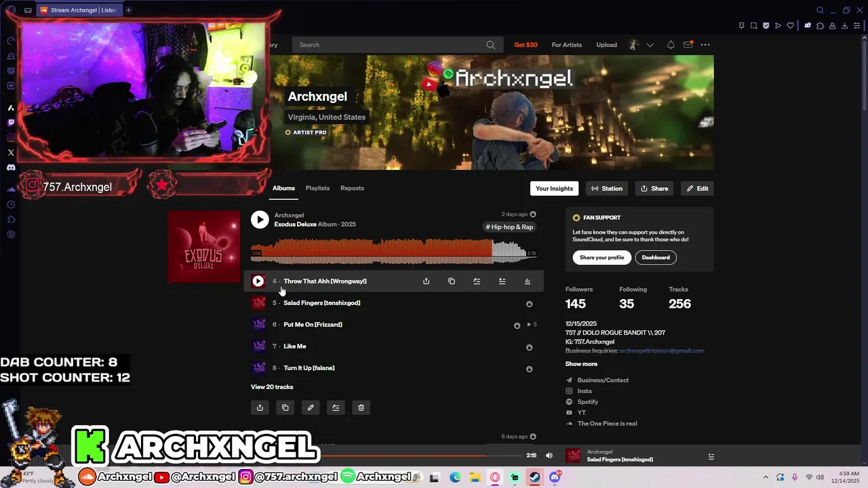Open SoundCloud messages envelope
This screenshot has width=868, height=488.
[x=688, y=45]
